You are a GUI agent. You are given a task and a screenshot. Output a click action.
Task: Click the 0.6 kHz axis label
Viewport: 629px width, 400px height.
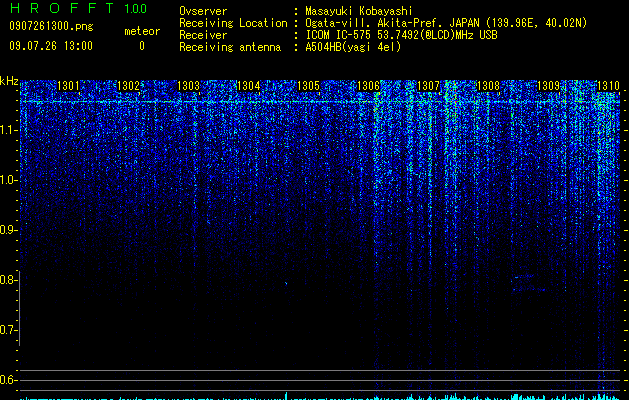pyautogui.click(x=8, y=380)
